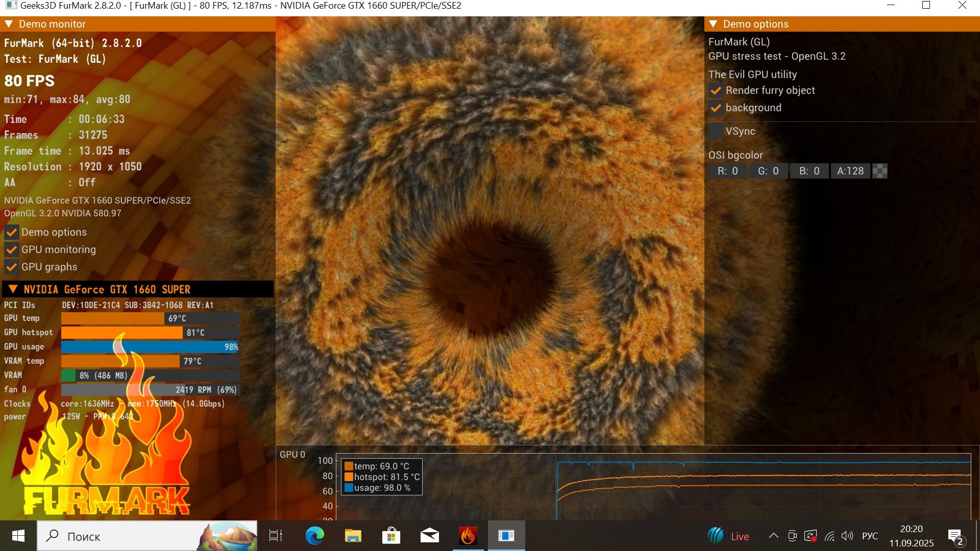Click 'The Evil GPU utility' text
This screenshot has height=551, width=980.
[x=752, y=74]
